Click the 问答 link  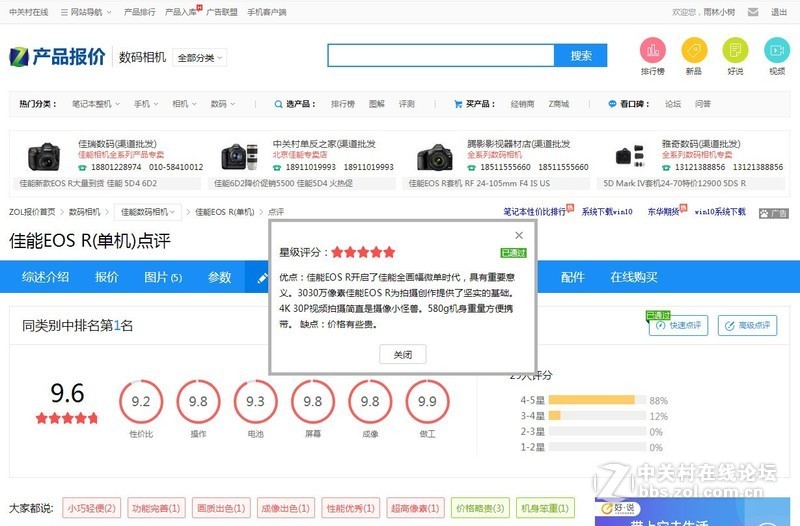(x=703, y=104)
